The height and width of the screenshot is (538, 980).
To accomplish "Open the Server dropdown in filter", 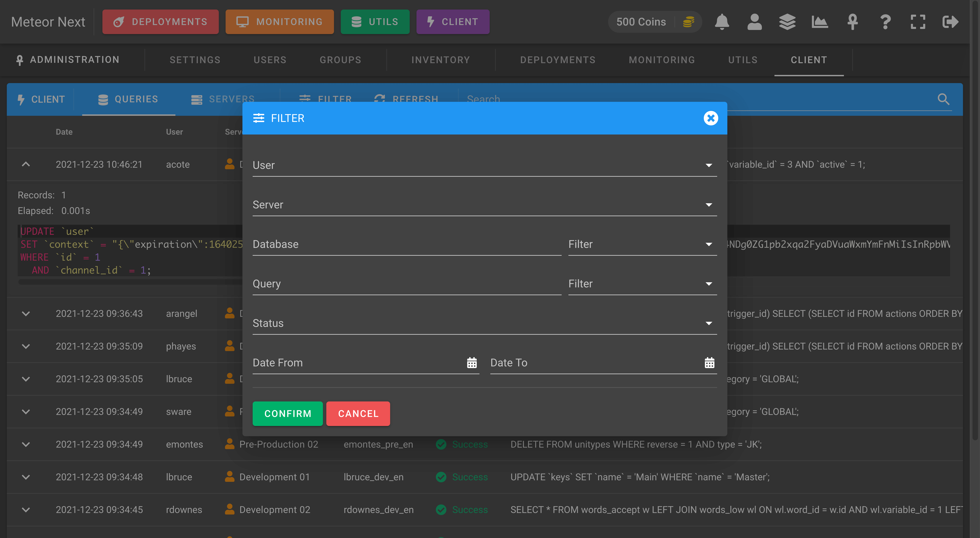I will tap(485, 205).
